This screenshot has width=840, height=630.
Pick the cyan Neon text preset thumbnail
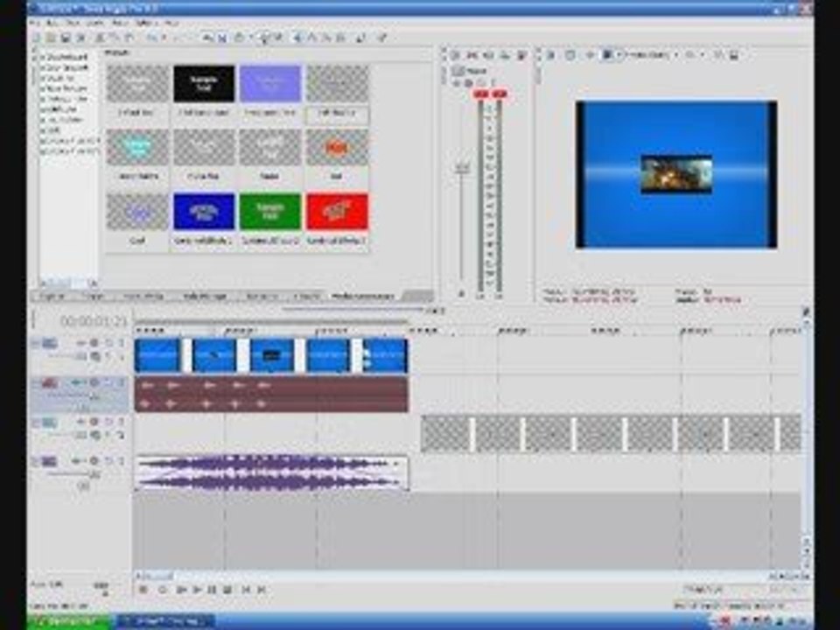(x=137, y=147)
